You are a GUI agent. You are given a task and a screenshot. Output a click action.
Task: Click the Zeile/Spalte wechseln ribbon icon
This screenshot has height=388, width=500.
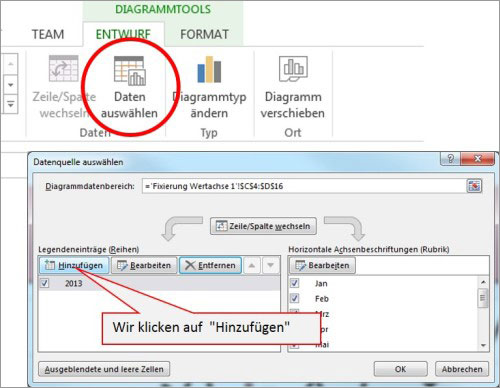tap(63, 68)
